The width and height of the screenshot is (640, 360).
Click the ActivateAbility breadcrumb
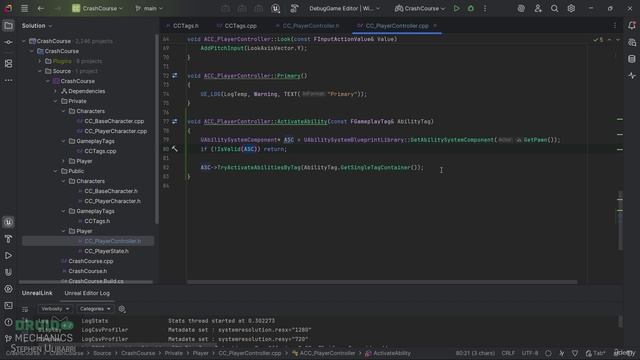coord(388,353)
